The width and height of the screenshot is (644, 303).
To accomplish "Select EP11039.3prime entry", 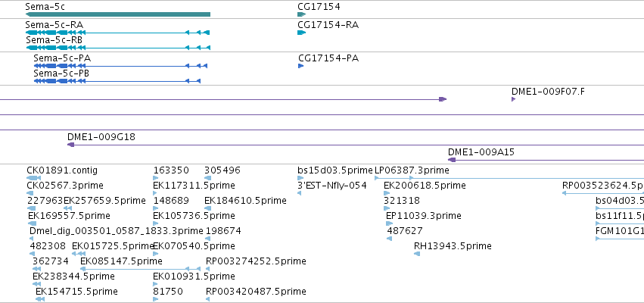I will [424, 216].
